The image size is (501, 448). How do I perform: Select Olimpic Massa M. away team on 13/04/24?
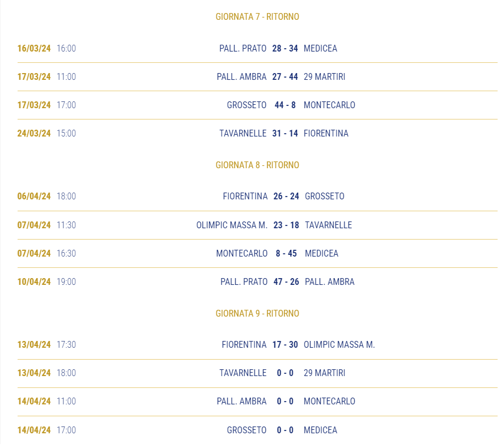(339, 345)
